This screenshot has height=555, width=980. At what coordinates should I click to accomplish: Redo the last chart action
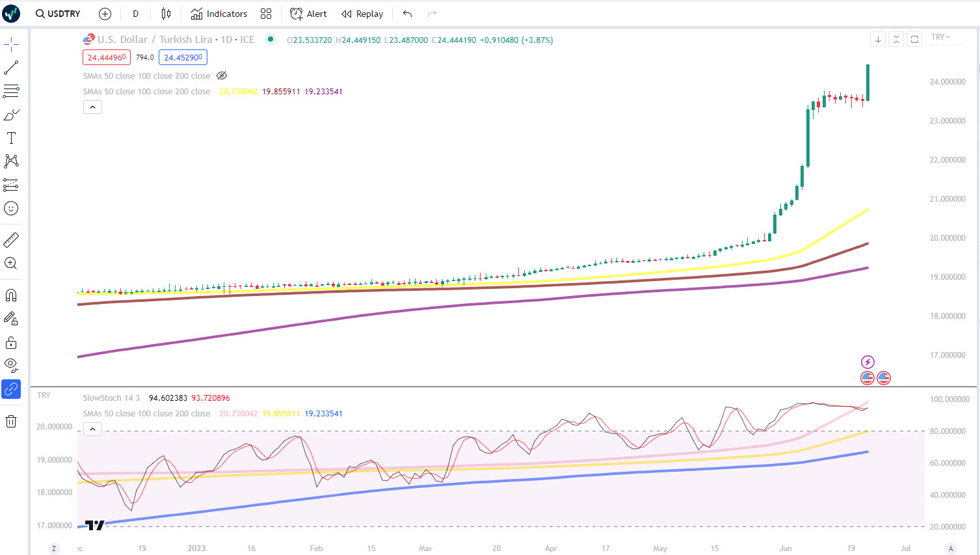point(432,14)
